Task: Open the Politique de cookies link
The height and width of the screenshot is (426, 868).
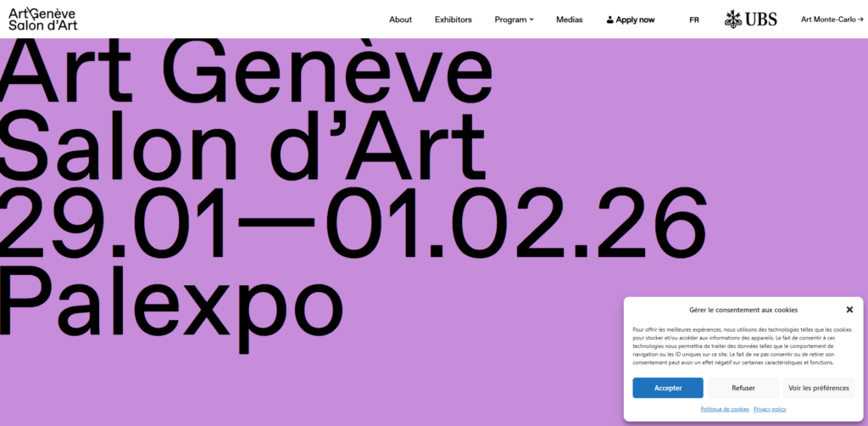Action: point(725,409)
